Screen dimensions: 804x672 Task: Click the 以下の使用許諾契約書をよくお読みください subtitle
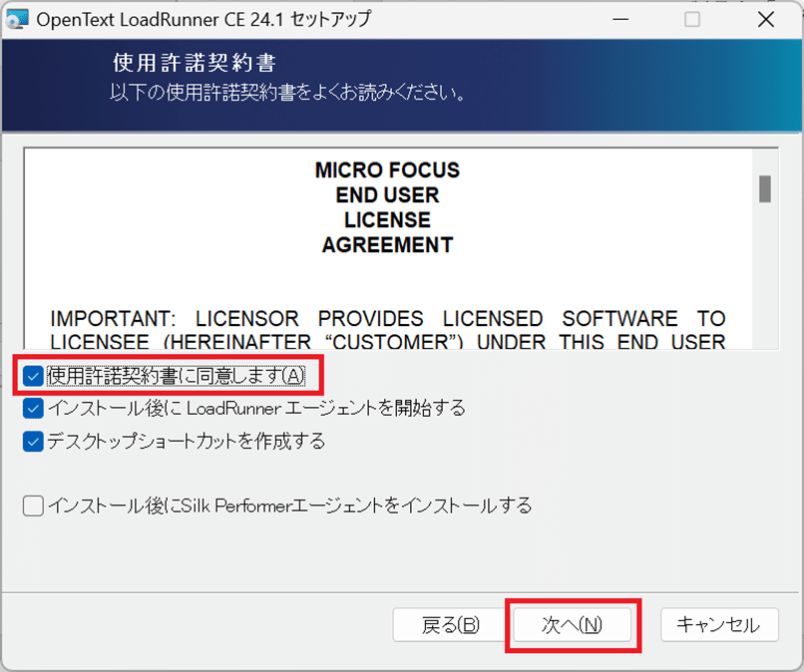[287, 93]
